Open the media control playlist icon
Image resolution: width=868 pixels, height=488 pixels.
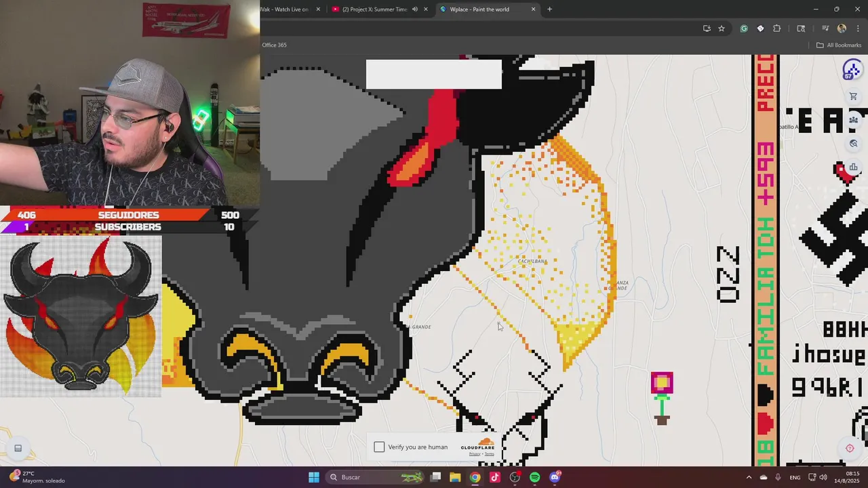coord(825,28)
